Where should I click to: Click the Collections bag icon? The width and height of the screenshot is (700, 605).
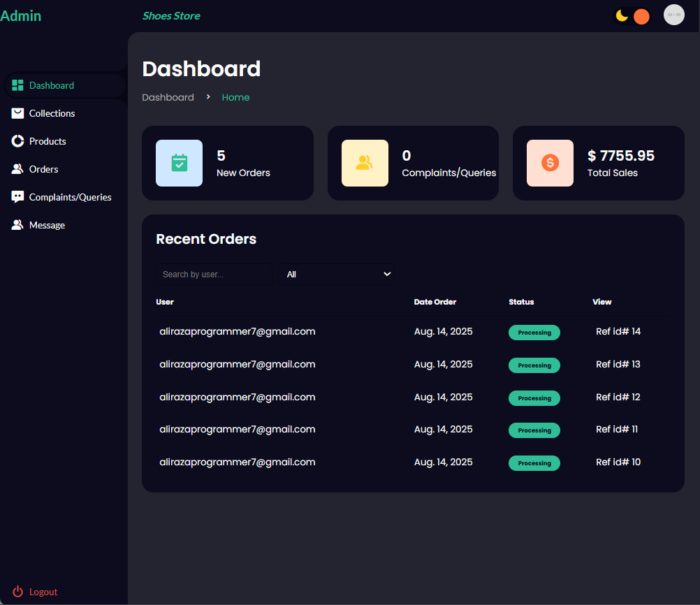click(x=17, y=113)
